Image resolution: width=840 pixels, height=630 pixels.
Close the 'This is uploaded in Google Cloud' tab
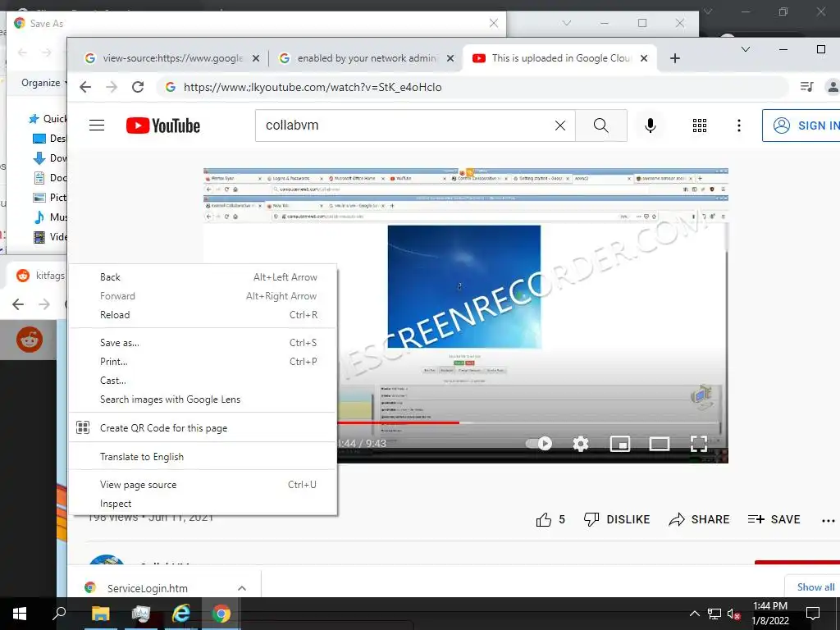click(644, 58)
